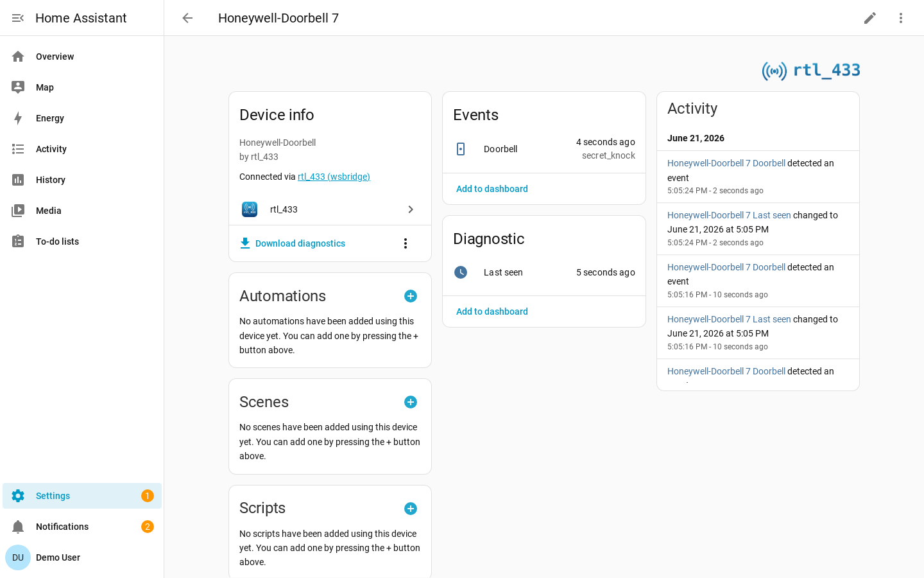Screen dimensions: 924x578
Task: Open the To-do lists clipboard icon
Action: click(x=18, y=241)
